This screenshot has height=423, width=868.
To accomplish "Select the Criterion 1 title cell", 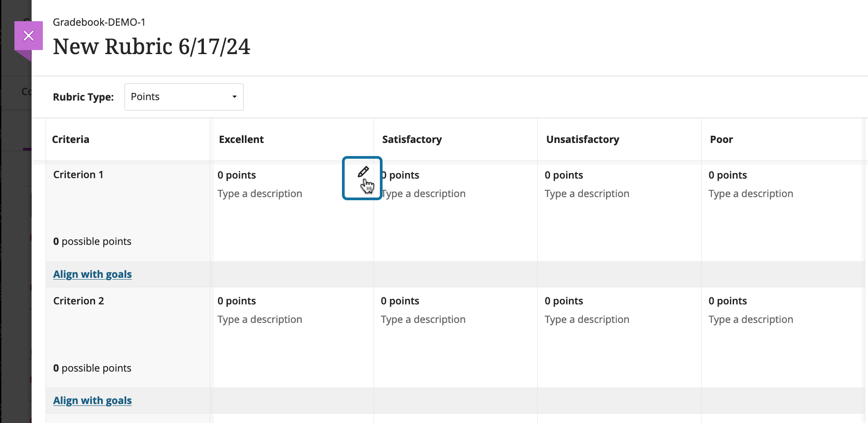I will tap(78, 175).
